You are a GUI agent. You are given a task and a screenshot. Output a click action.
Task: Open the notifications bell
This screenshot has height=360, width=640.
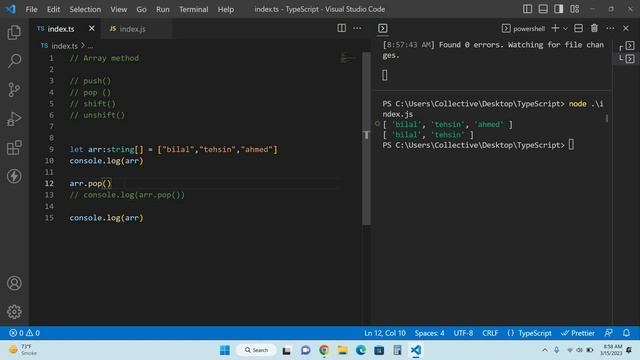[627, 333]
